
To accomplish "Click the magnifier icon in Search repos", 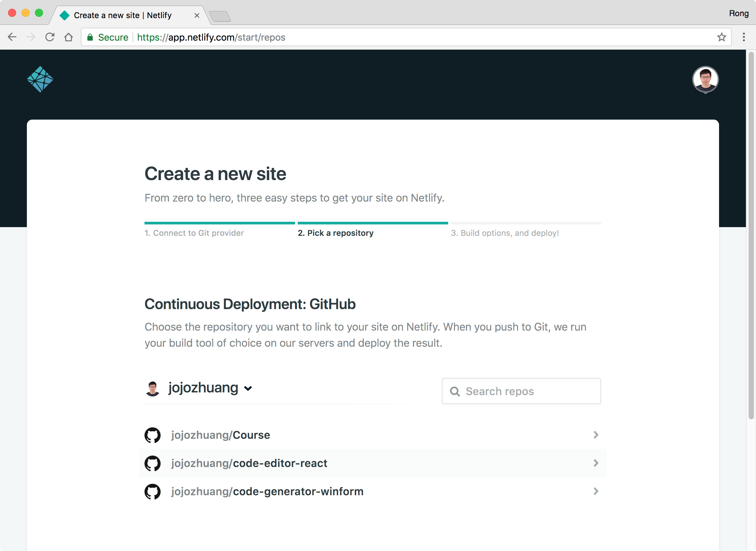I will 455,391.
